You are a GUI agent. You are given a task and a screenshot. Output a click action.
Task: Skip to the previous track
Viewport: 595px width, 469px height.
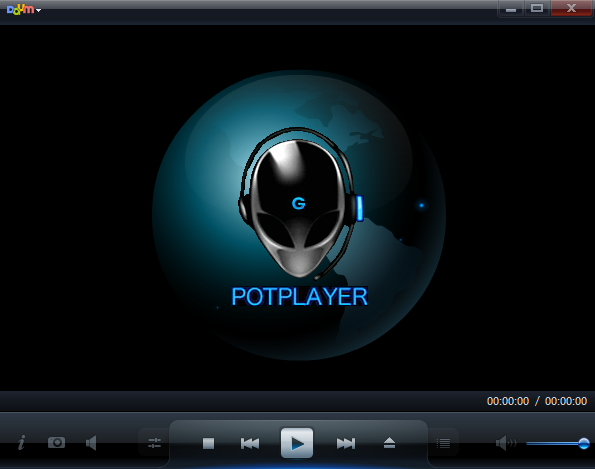[250, 443]
